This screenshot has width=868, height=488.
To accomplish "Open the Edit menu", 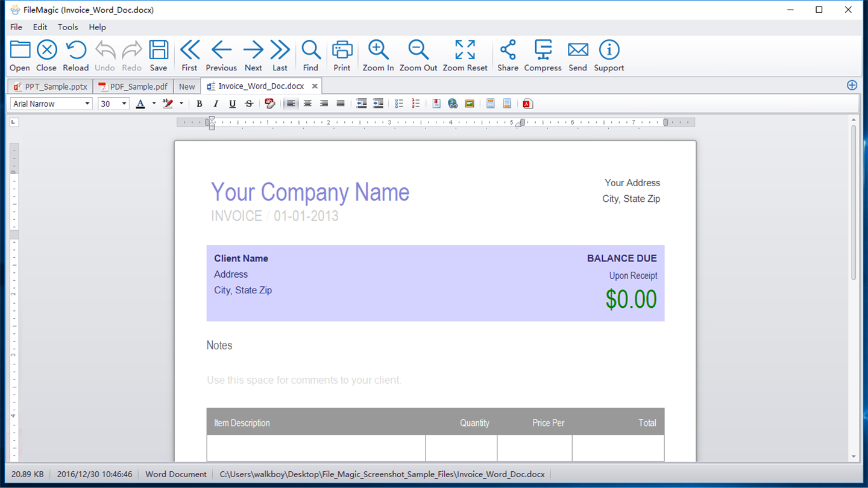I will click(x=40, y=27).
